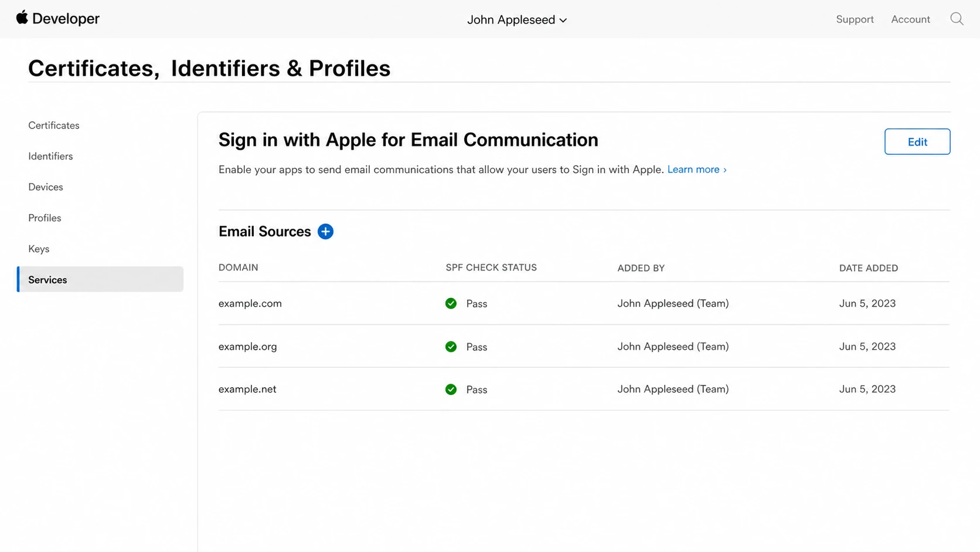Go to Account page
The image size is (980, 552).
[910, 19]
